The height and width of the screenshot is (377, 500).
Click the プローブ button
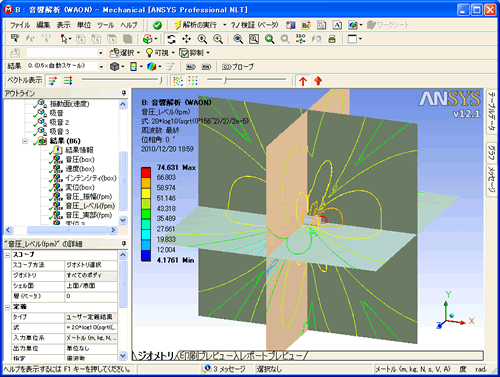click(x=238, y=67)
